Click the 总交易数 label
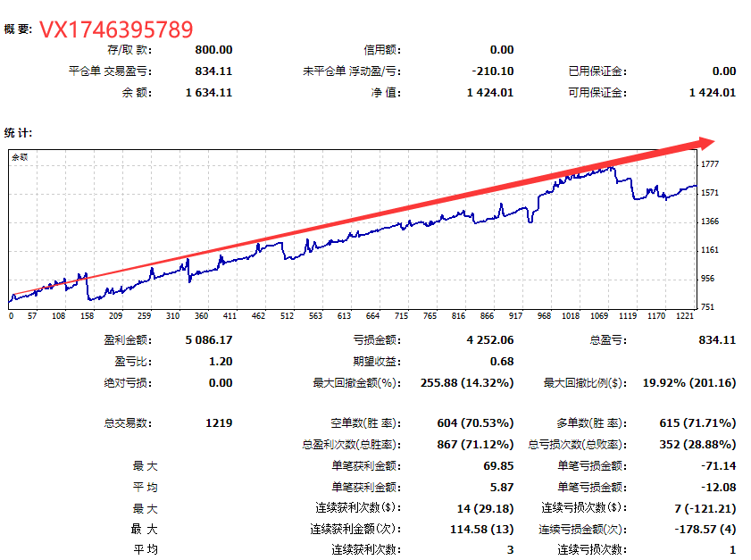This screenshot has height=560, width=751. pyautogui.click(x=128, y=423)
